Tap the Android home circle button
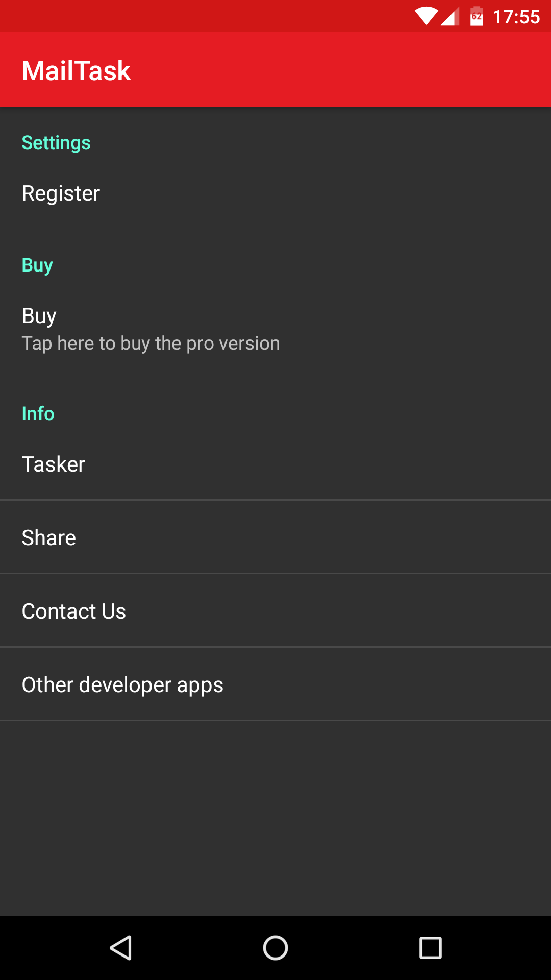Viewport: 551px width, 980px height. (275, 948)
